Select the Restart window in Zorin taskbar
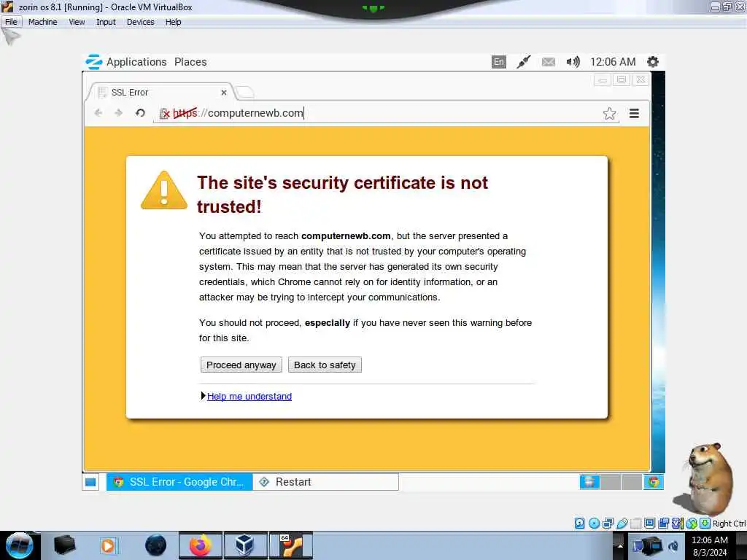Image resolution: width=747 pixels, height=560 pixels. pos(326,483)
